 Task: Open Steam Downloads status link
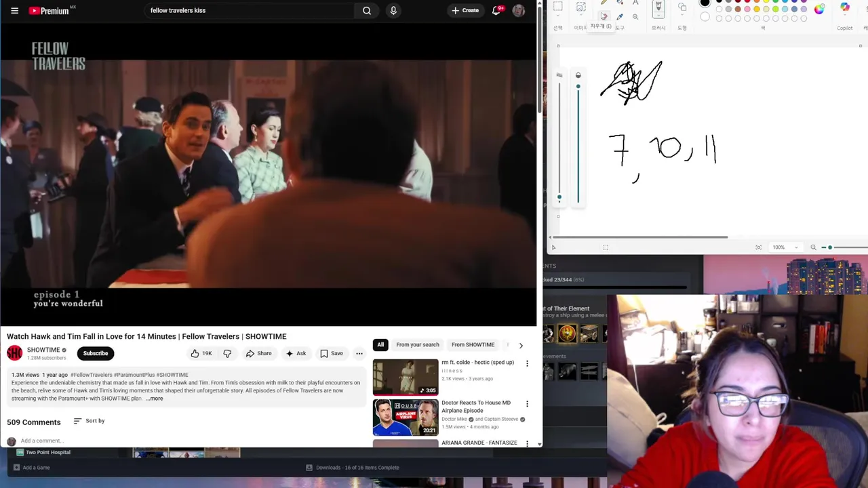[353, 468]
